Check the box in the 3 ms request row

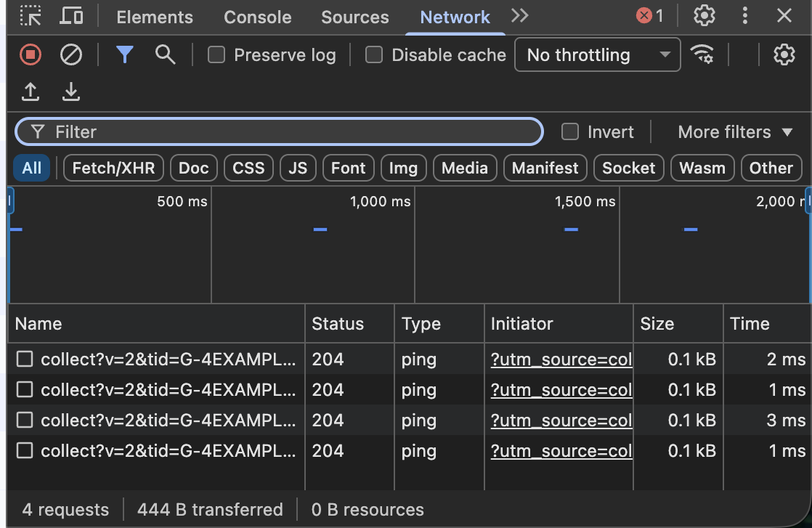click(x=25, y=421)
